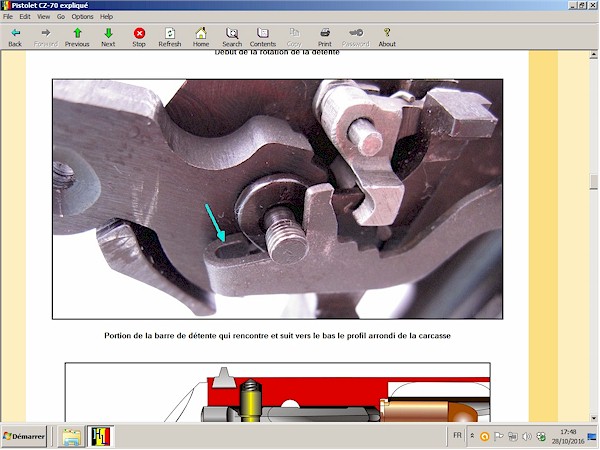Click the orange update tray icon
Viewport: 600px width, 450px height.
484,436
